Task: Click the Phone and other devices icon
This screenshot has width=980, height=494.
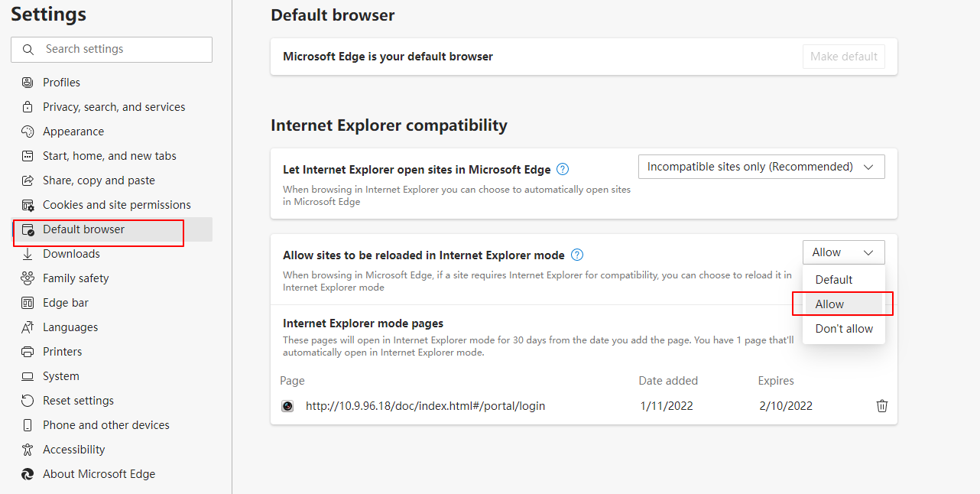Action: pyautogui.click(x=28, y=425)
